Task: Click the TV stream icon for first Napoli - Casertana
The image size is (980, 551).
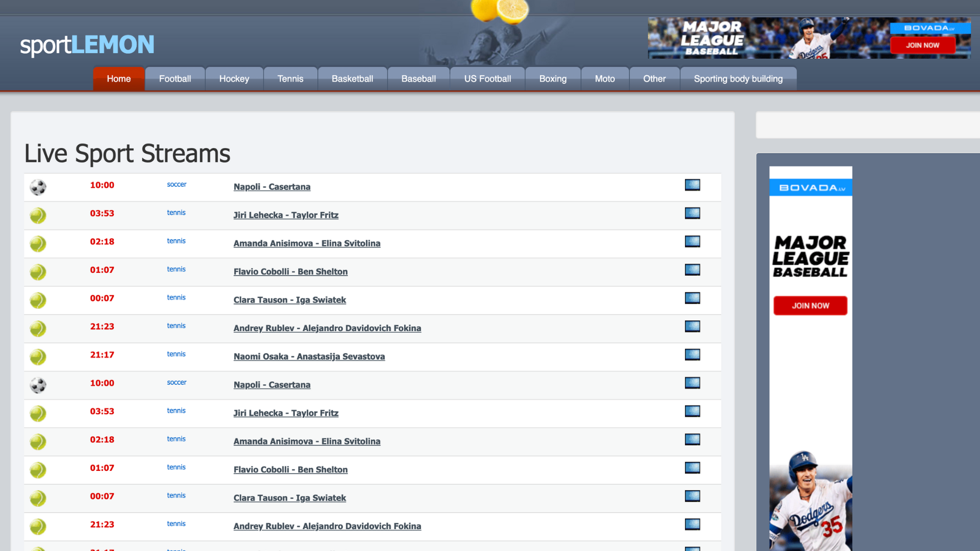Action: (692, 185)
